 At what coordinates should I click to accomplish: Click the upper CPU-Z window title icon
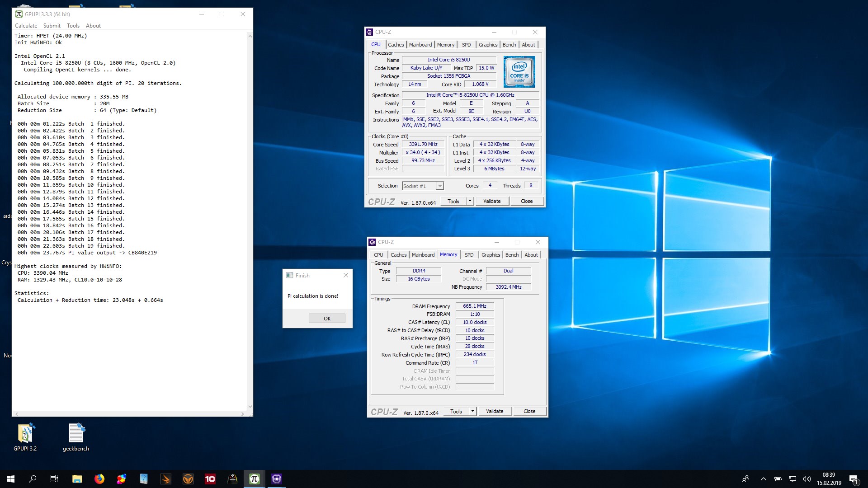pyautogui.click(x=369, y=32)
